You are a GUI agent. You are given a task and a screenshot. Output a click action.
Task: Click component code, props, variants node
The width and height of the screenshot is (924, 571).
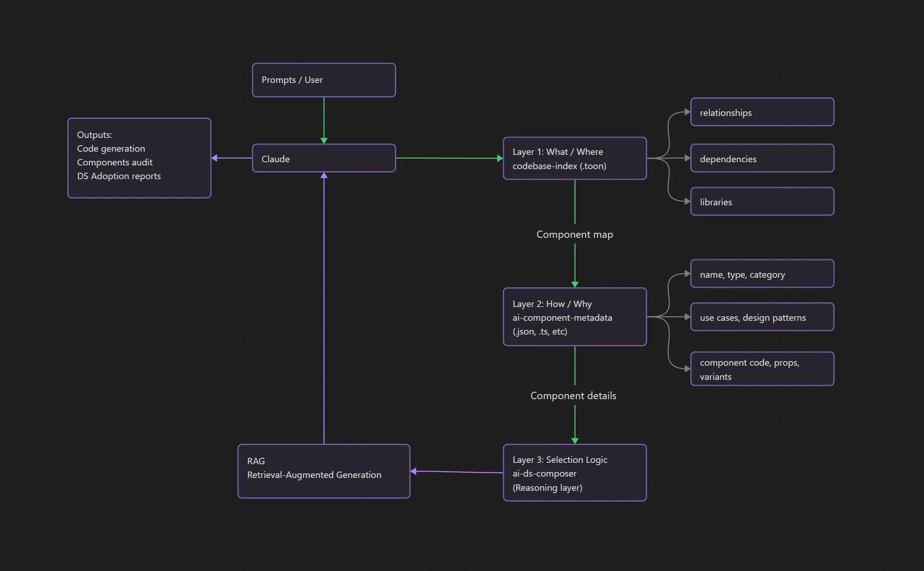point(762,369)
